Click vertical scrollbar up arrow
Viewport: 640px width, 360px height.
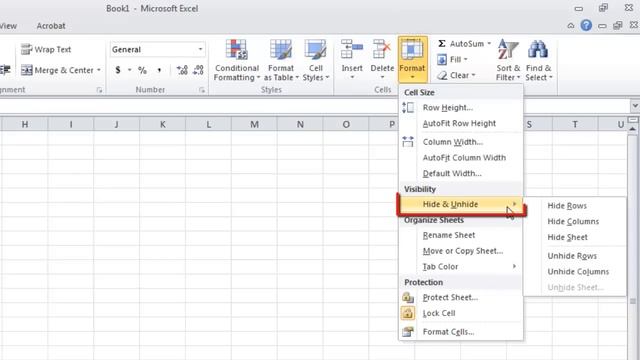[633, 129]
